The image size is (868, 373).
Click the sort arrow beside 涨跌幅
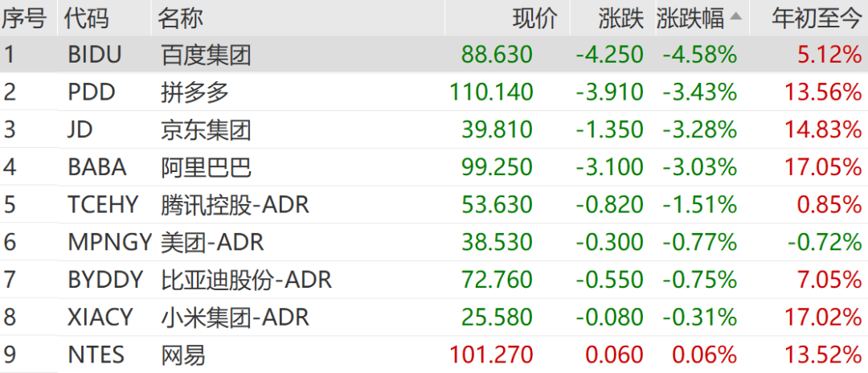(735, 17)
